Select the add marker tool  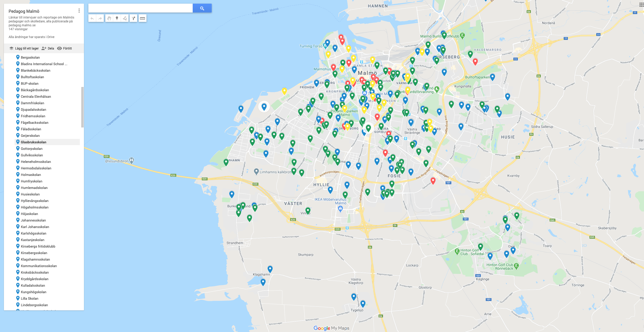click(117, 18)
